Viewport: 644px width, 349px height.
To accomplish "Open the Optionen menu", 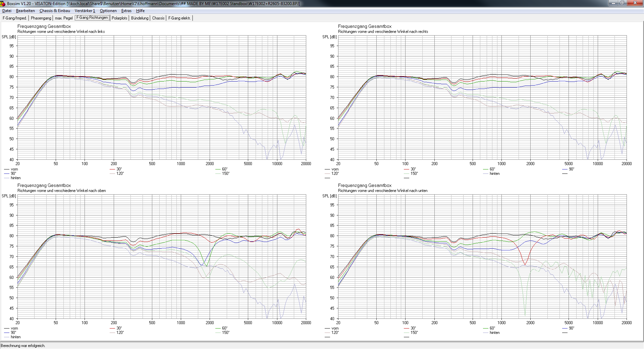I will click(x=108, y=11).
